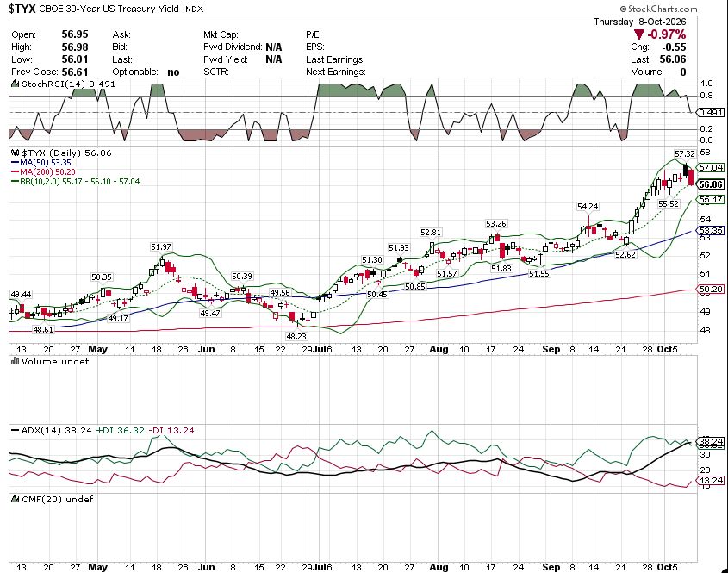Click the 48.23 low price annotation
Viewport: 728px width, 573px height.
[296, 336]
